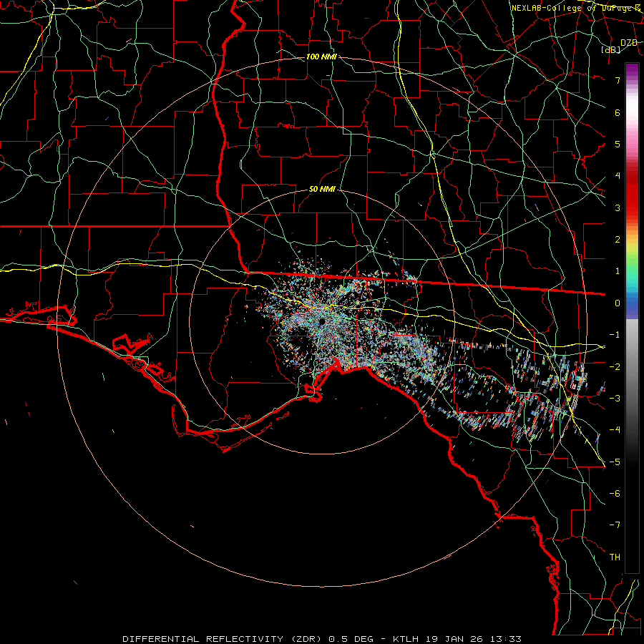
Task: Pick the -5 dB scale label
Action: (x=615, y=462)
